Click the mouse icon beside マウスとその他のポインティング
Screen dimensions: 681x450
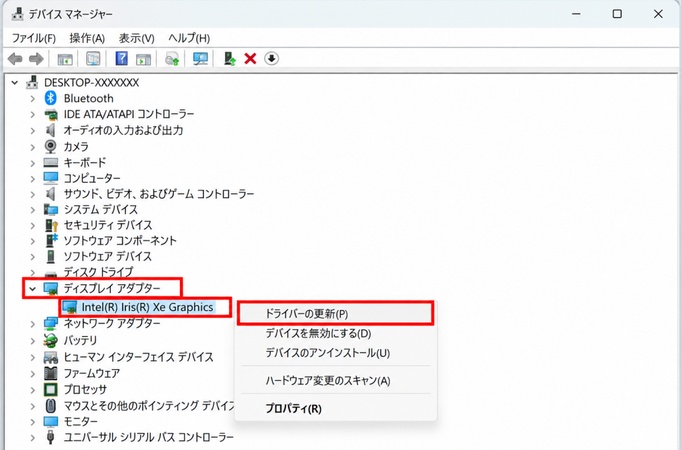click(50, 406)
